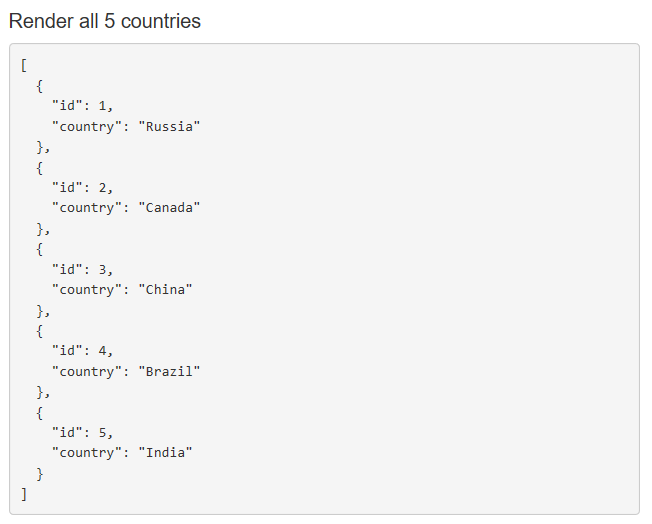Image resolution: width=652 pixels, height=524 pixels.
Task: Click the "country" key before "China"
Action: point(87,290)
